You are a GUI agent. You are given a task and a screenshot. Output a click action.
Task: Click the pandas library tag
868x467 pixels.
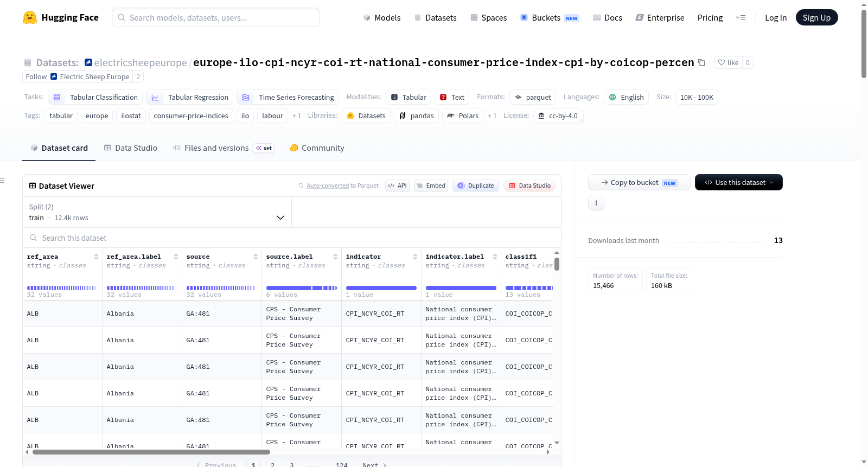coord(416,116)
